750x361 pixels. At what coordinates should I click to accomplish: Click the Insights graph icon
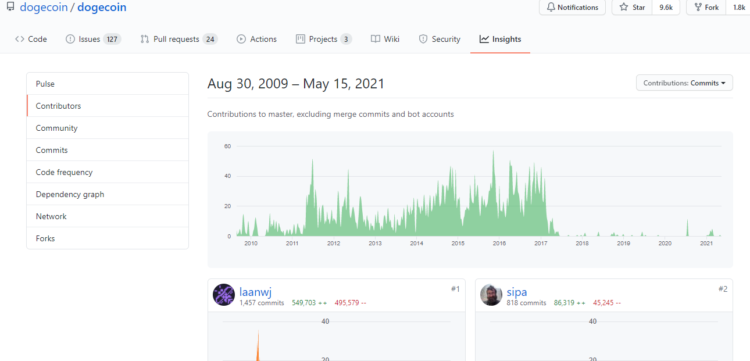484,39
